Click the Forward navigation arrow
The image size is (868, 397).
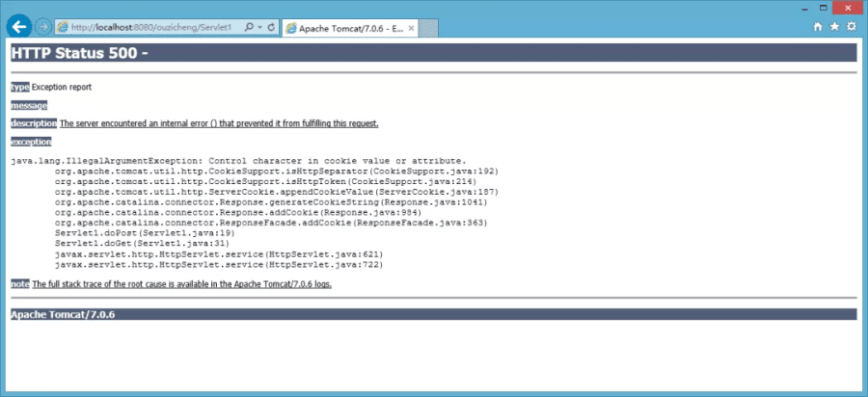42,27
